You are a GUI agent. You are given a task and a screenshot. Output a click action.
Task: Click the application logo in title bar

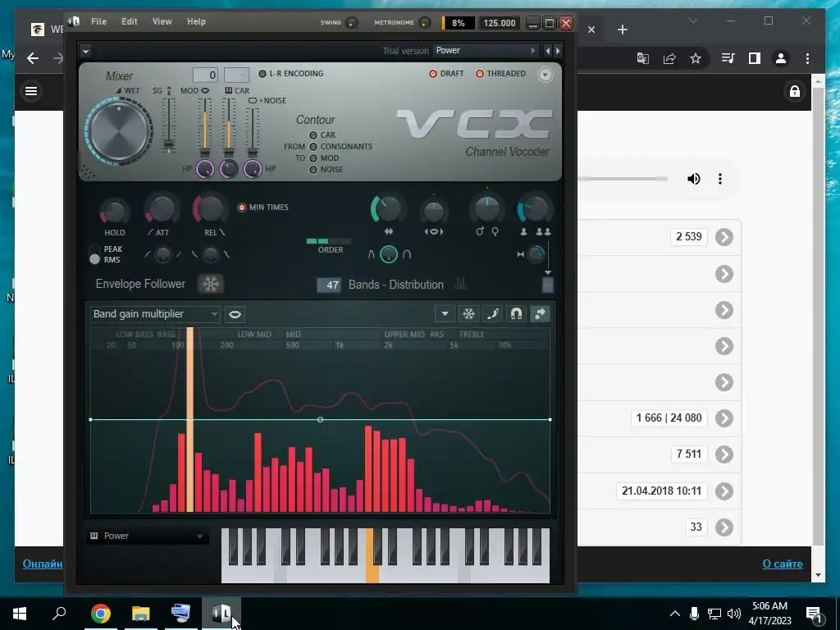[x=74, y=21]
